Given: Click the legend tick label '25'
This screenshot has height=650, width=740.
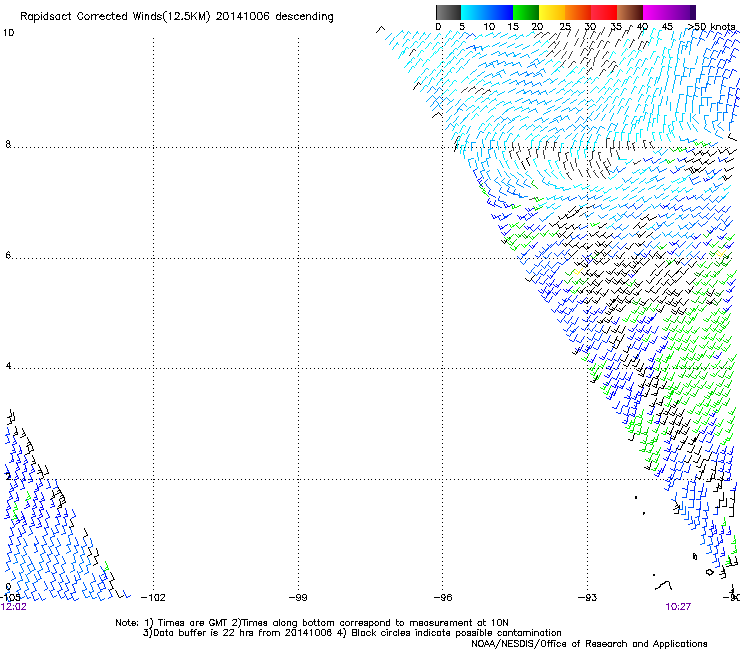Looking at the screenshot, I should click(565, 27).
